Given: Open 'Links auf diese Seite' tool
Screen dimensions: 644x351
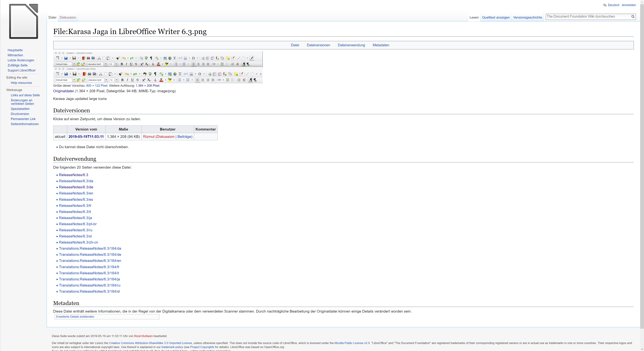Looking at the screenshot, I should 25,95.
